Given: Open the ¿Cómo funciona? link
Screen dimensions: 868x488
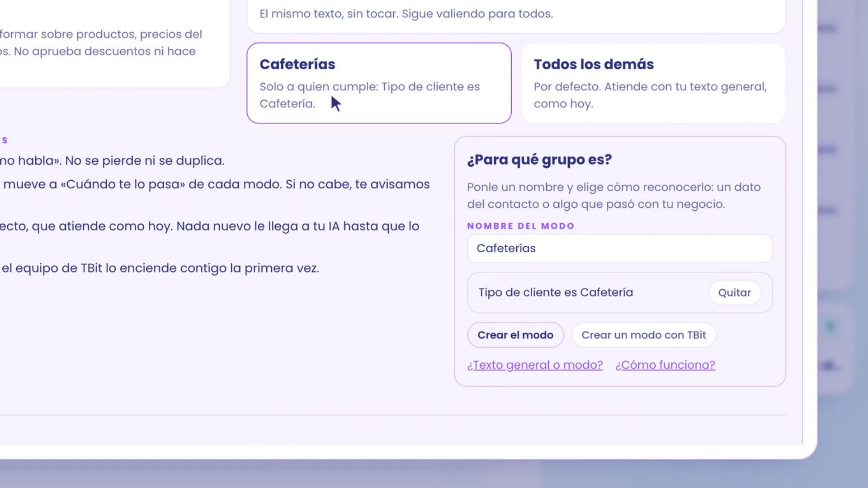Looking at the screenshot, I should (665, 365).
